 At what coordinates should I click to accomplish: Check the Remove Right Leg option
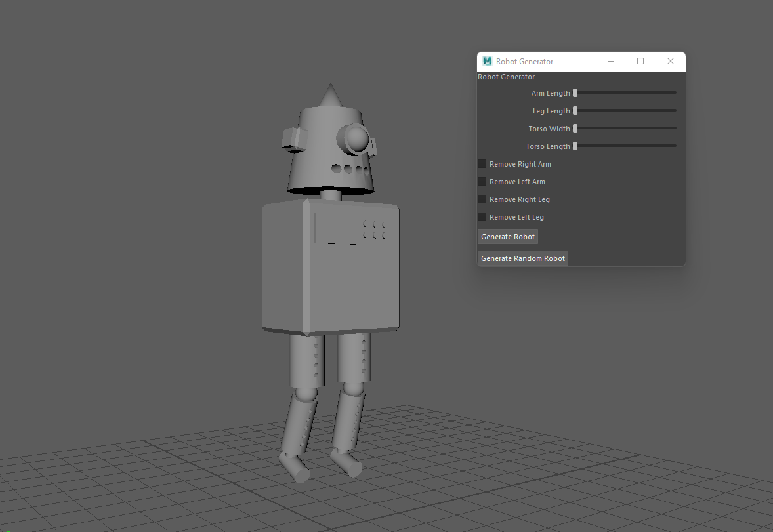point(482,199)
